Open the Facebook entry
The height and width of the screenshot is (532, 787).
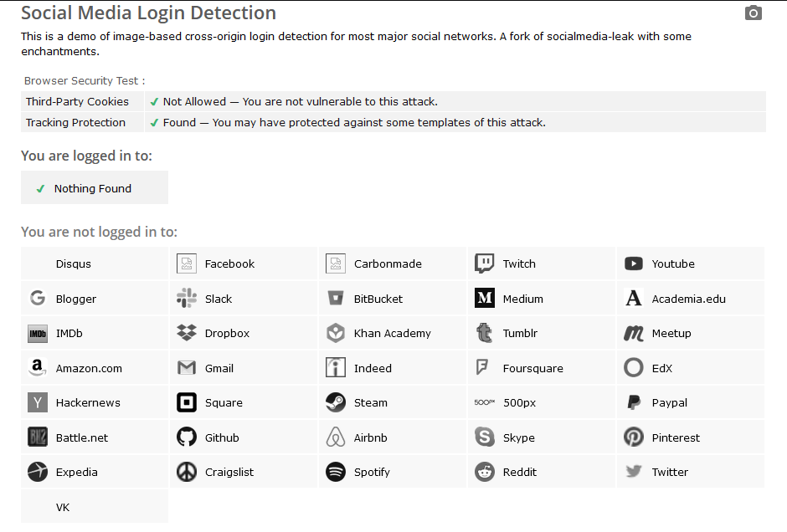[229, 263]
